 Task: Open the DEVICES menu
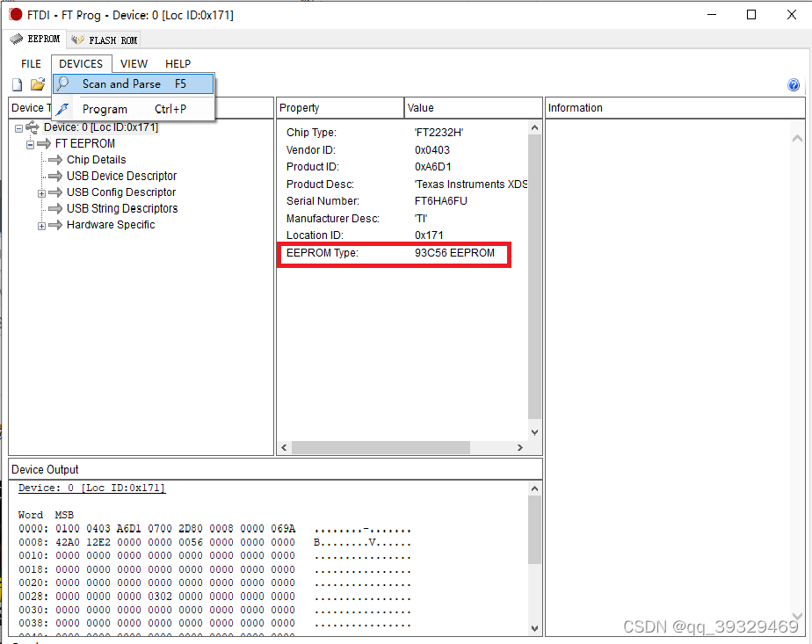coord(82,63)
